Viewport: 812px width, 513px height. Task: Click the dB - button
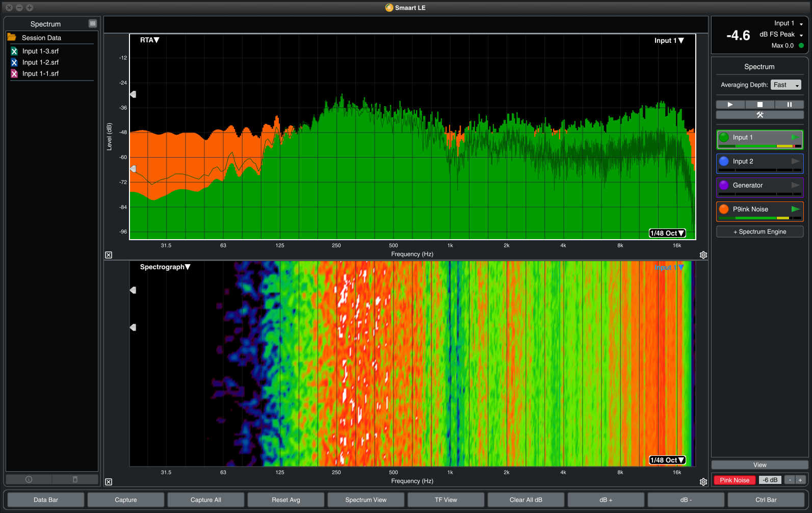tap(686, 500)
